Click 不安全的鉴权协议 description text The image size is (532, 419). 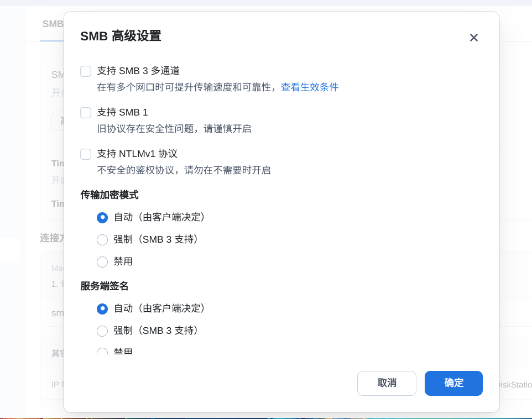point(184,170)
